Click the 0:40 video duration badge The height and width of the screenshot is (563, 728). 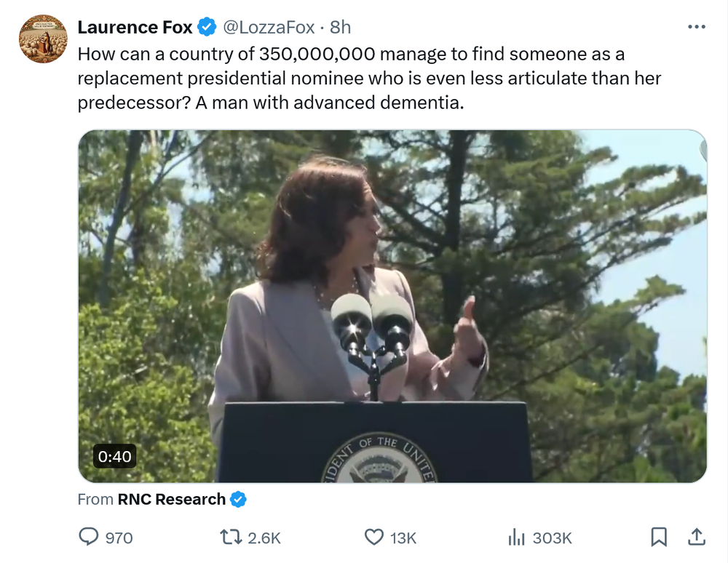click(114, 456)
